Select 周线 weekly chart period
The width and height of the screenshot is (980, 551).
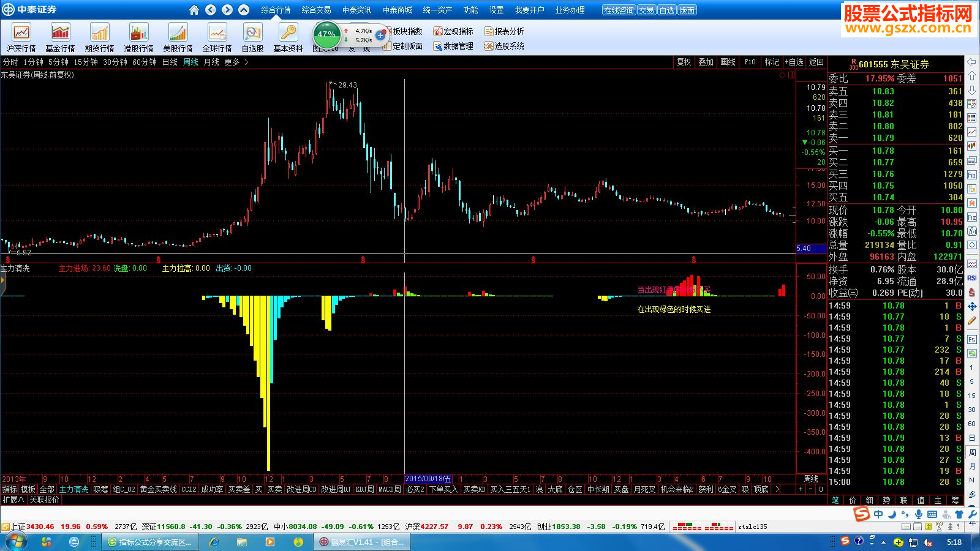tap(191, 62)
